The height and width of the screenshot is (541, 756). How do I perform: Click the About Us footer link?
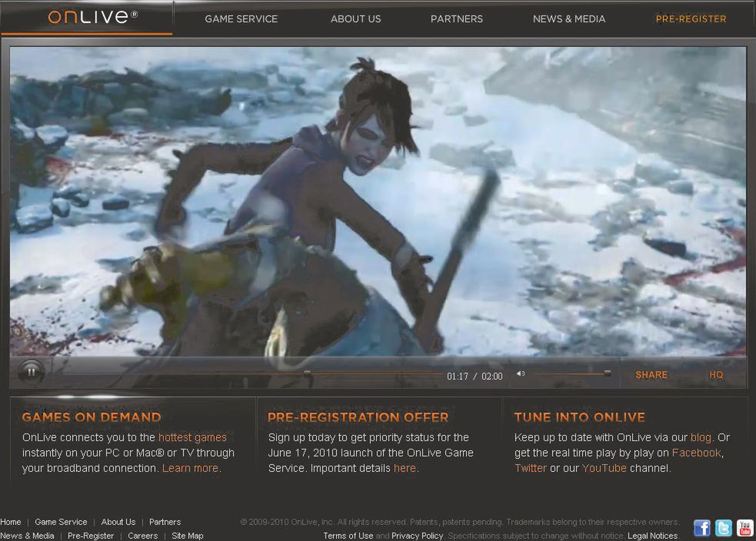[118, 522]
